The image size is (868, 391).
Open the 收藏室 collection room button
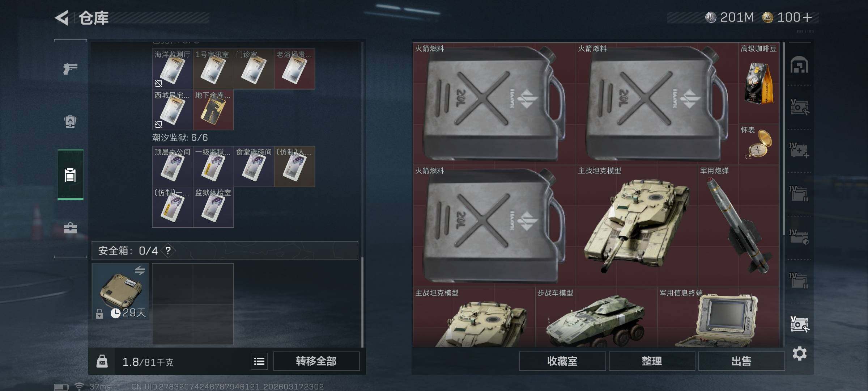click(562, 361)
